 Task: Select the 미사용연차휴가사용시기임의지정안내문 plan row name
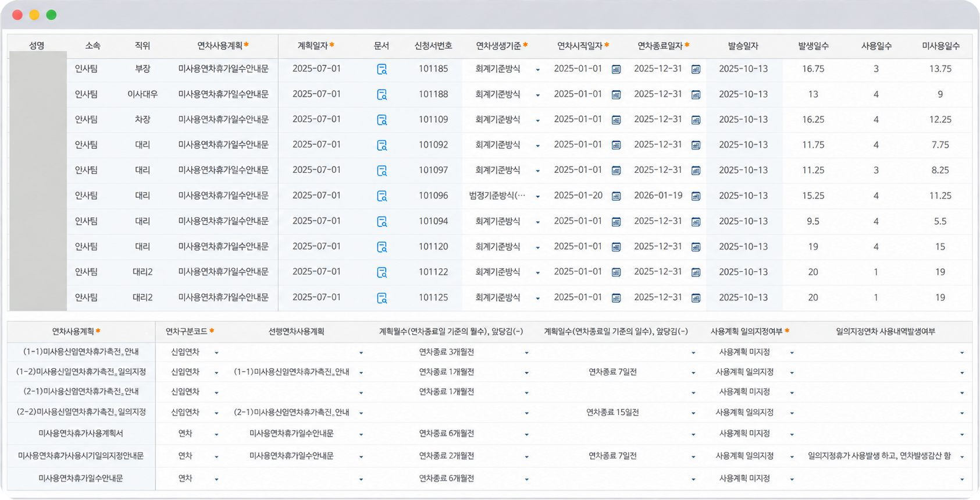81,456
